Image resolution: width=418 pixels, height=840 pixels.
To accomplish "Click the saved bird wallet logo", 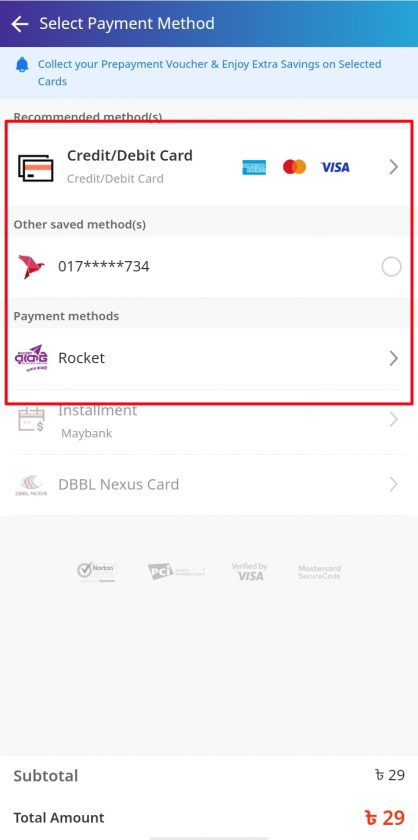I will click(31, 267).
